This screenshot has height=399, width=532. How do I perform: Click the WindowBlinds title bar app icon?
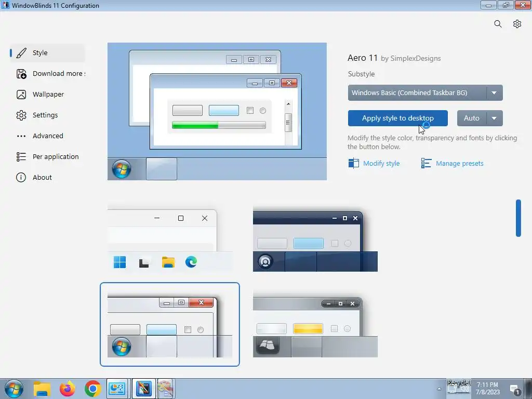pyautogui.click(x=5, y=5)
